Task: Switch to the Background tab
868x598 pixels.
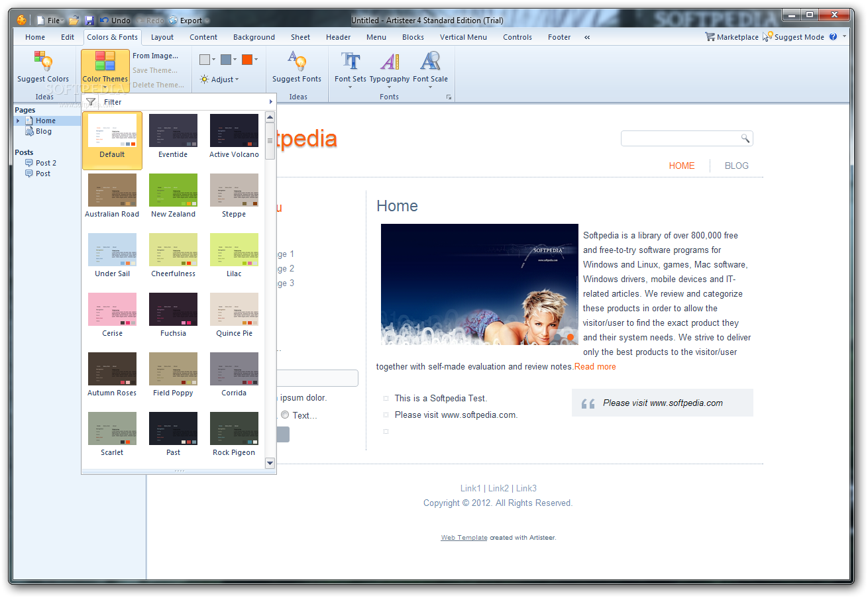Action: 254,37
